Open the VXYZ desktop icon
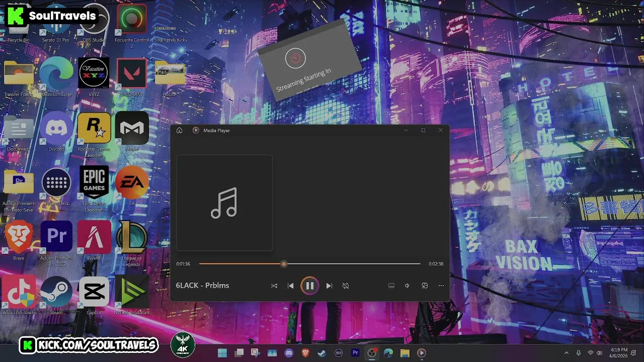Screen dimensions: 644x362 click(x=94, y=77)
